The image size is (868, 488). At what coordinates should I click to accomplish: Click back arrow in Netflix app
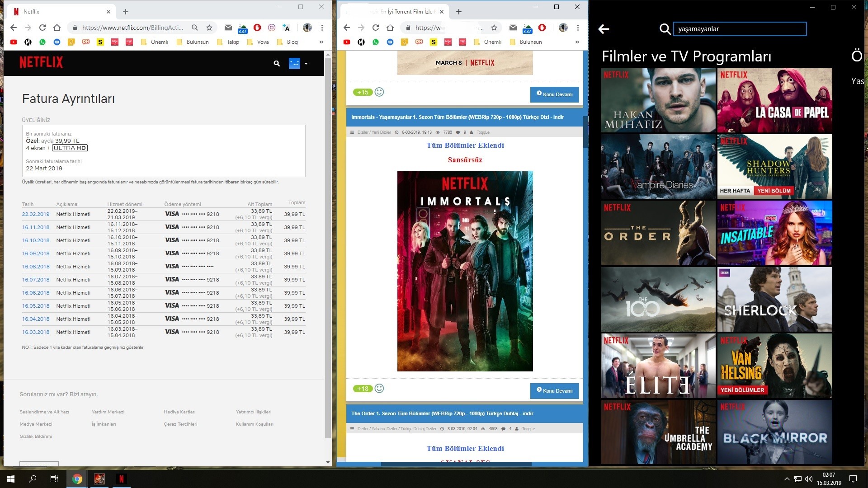click(x=604, y=29)
